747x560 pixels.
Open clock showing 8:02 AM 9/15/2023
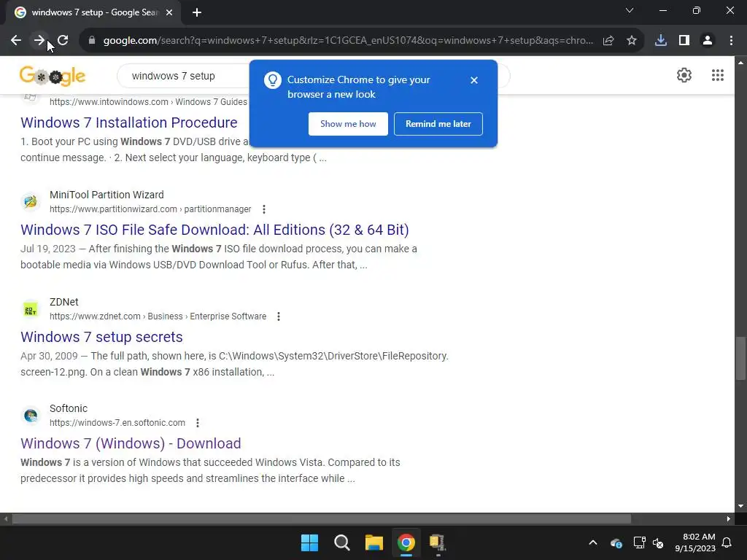695,542
